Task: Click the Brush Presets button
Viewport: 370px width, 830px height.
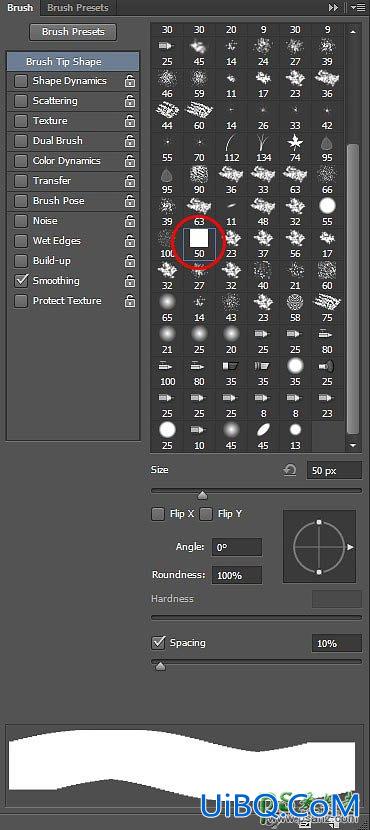Action: coord(73,32)
